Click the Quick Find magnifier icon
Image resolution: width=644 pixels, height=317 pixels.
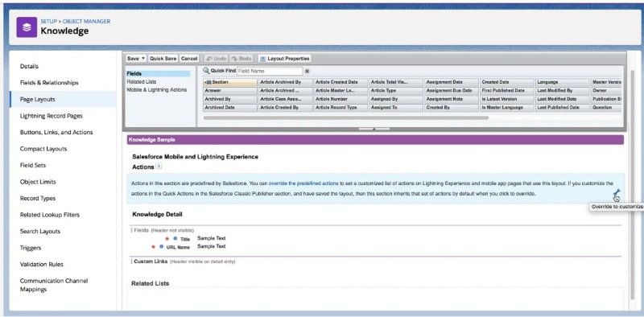[206, 71]
